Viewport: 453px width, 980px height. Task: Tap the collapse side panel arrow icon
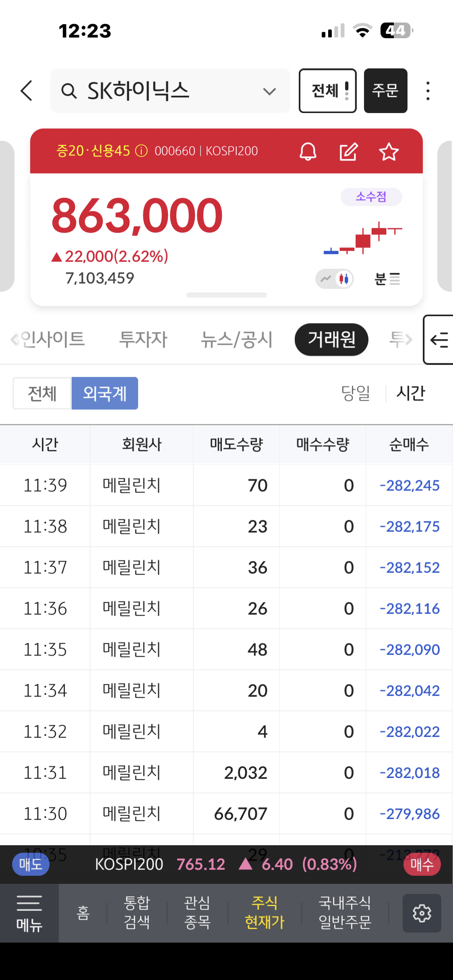tap(439, 340)
